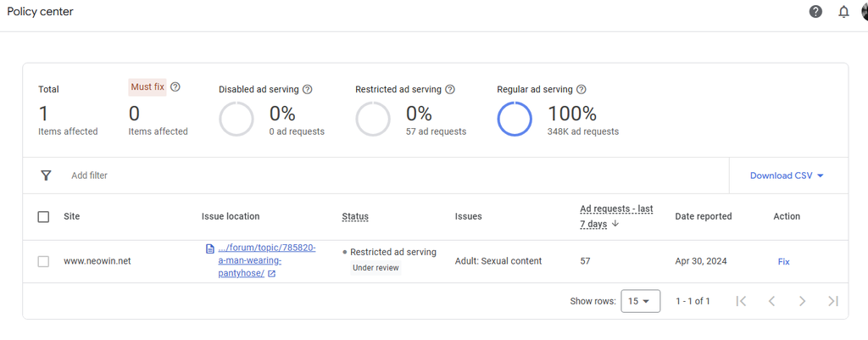Click Adult: Sexual content issue cell
The width and height of the screenshot is (868, 340).
pyautogui.click(x=498, y=261)
